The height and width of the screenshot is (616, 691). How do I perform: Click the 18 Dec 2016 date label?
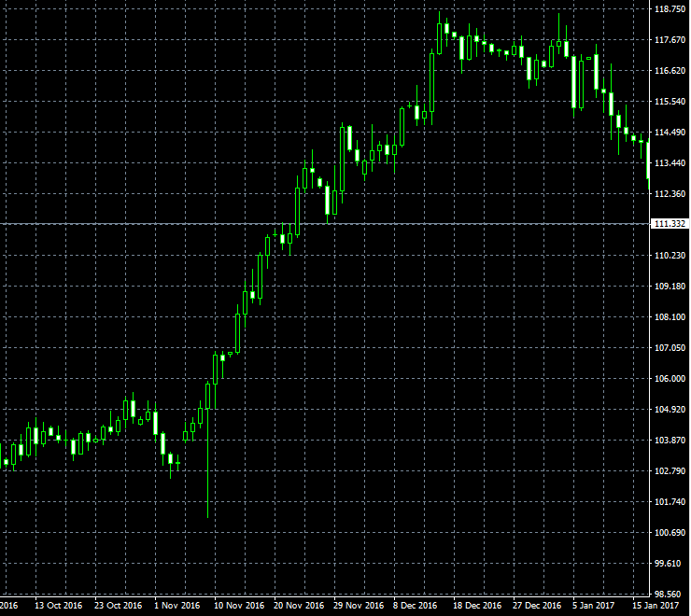pos(478,606)
